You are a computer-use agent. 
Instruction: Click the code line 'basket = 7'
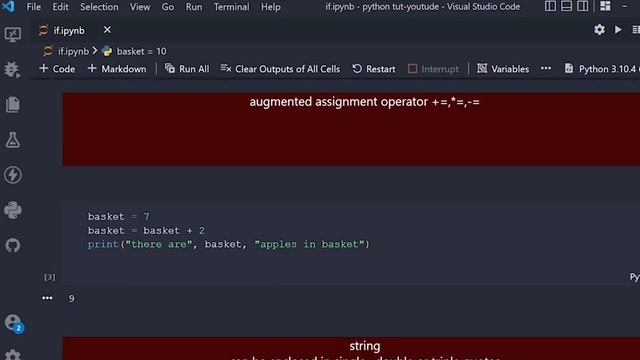118,216
